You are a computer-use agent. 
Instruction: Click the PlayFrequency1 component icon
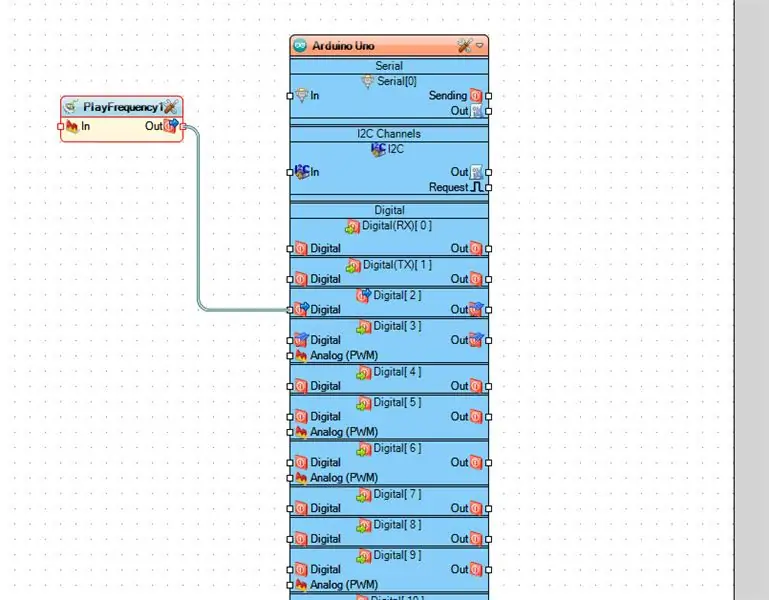coord(72,106)
